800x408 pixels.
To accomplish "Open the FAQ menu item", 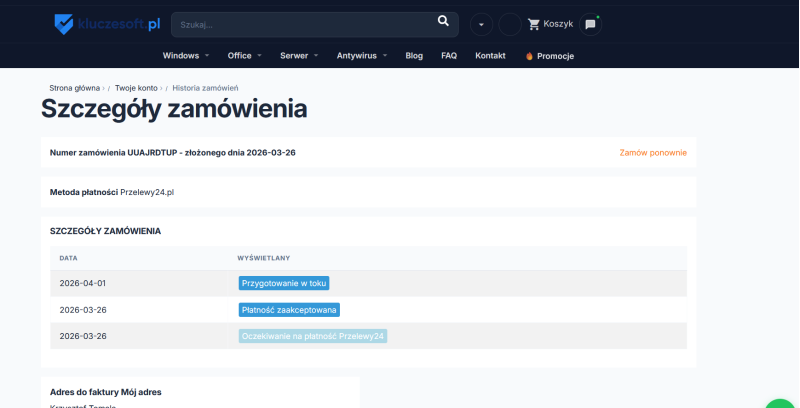I will click(x=449, y=56).
